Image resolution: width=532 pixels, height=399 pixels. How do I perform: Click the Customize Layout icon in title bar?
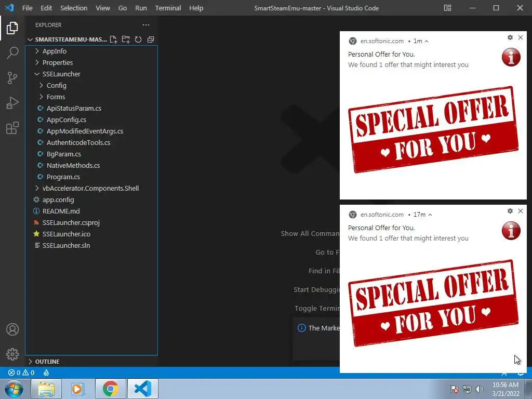point(447,8)
